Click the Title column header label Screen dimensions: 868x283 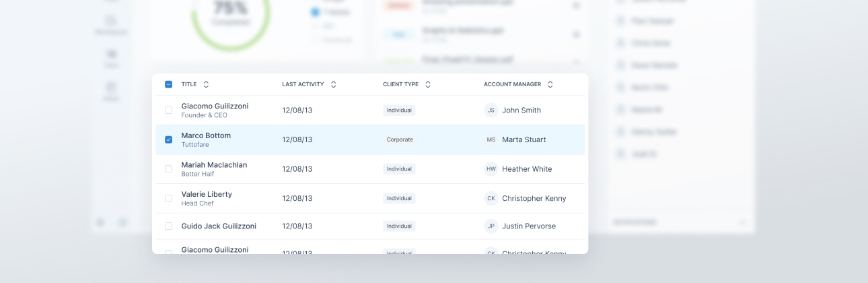[x=189, y=84]
